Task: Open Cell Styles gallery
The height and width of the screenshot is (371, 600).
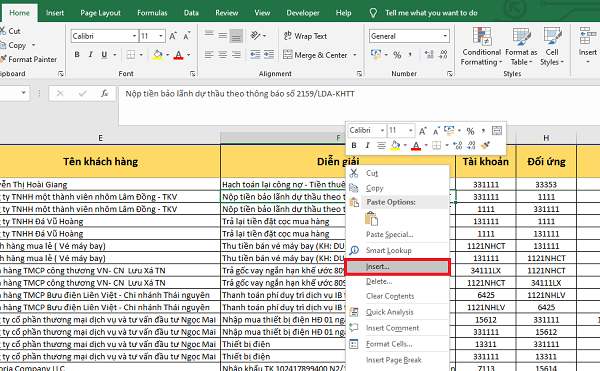Action: pyautogui.click(x=552, y=46)
